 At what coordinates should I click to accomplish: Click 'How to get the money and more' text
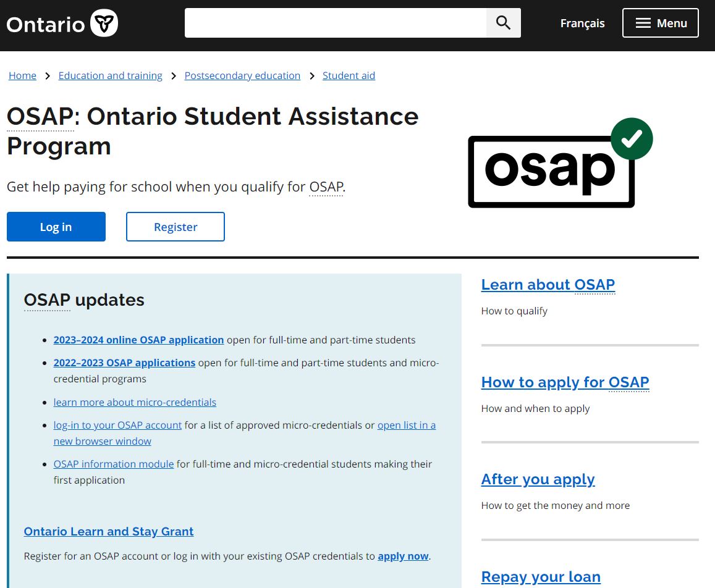click(x=556, y=505)
